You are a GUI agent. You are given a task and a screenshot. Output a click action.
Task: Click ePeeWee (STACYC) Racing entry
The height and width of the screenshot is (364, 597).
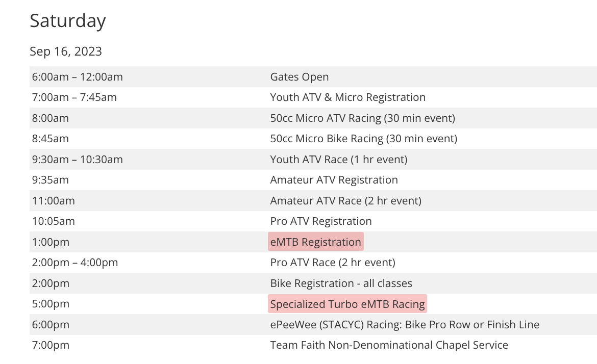pos(405,325)
